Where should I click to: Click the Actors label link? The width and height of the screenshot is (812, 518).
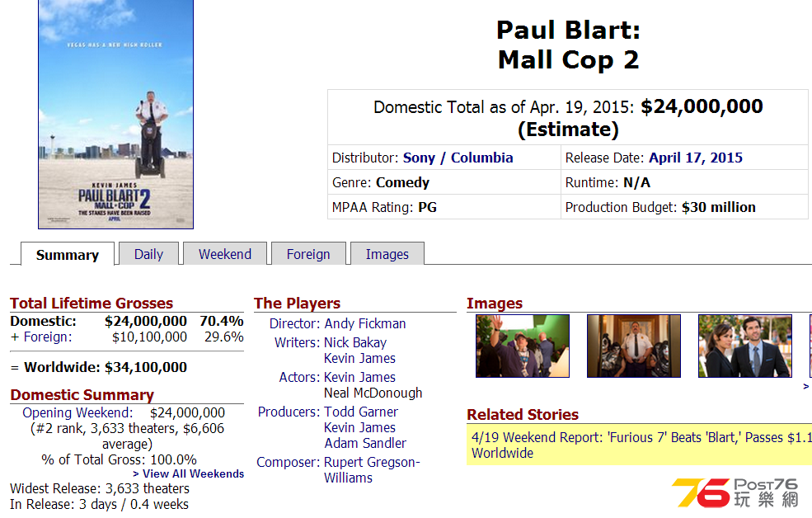point(299,377)
